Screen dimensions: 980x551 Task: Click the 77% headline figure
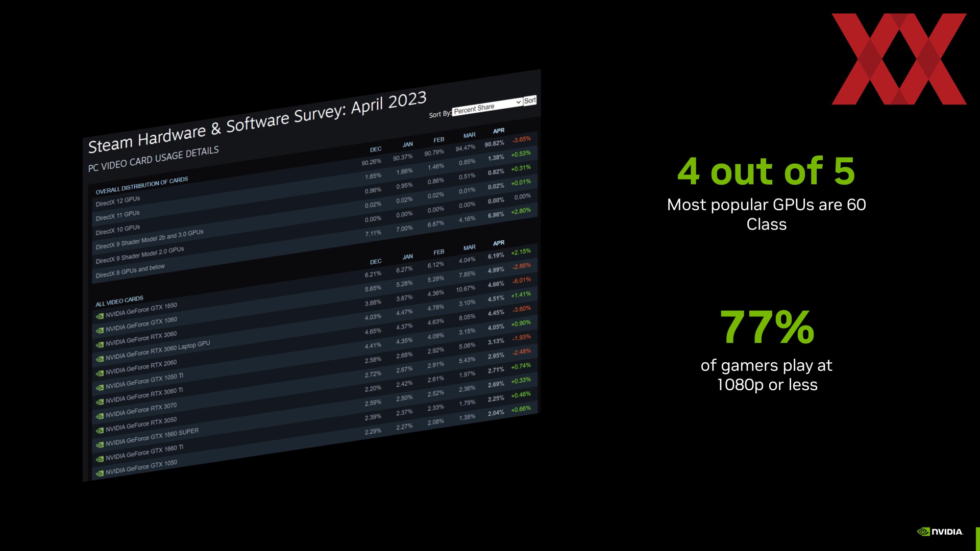click(x=767, y=327)
